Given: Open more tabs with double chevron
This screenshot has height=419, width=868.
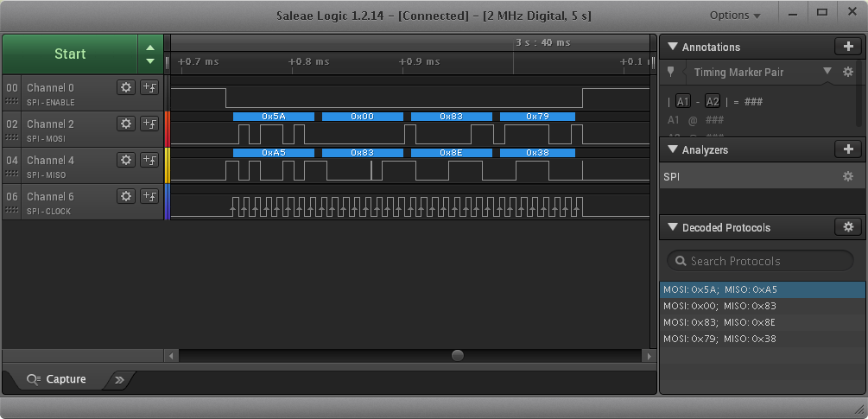Looking at the screenshot, I should pos(119,380).
